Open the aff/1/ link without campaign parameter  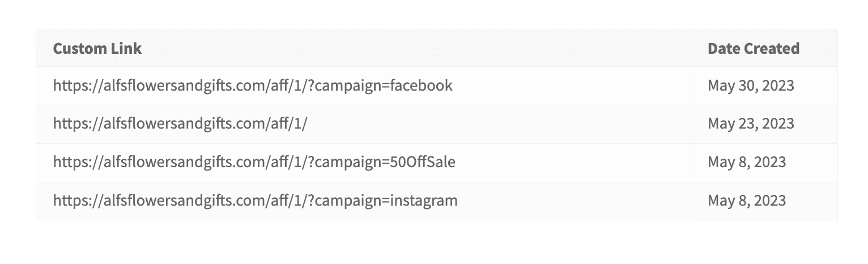(x=180, y=124)
